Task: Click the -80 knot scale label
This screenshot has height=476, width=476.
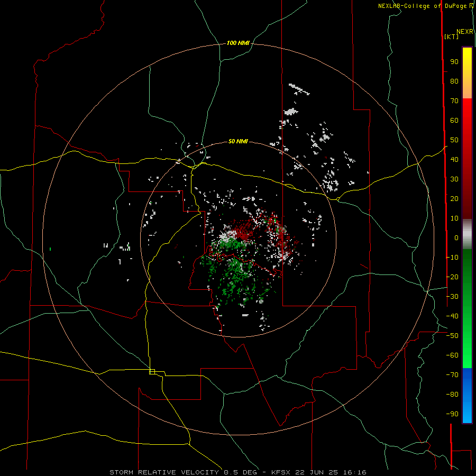Action: click(452, 395)
